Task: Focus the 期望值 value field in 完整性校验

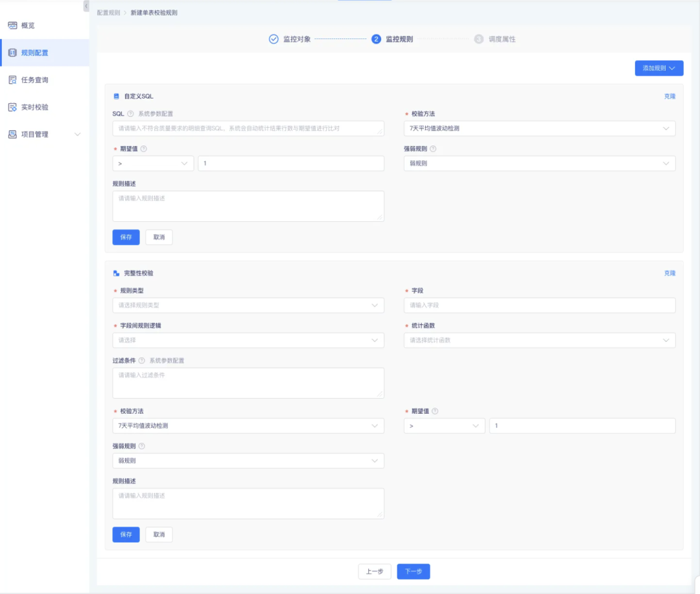Action: (582, 425)
